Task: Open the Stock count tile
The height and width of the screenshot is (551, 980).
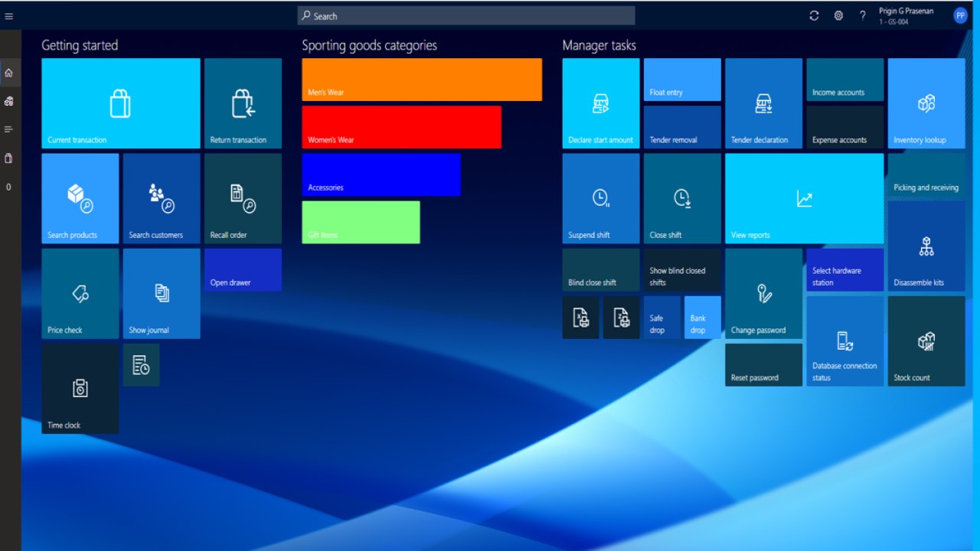Action: (x=926, y=341)
